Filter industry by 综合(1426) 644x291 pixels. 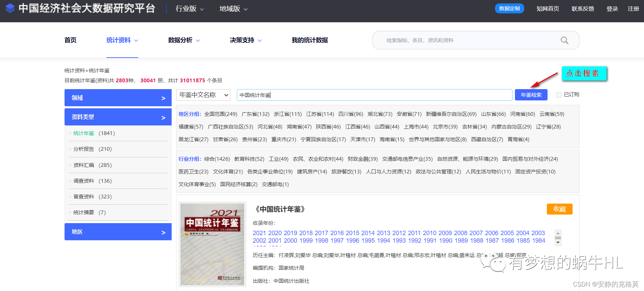click(217, 159)
